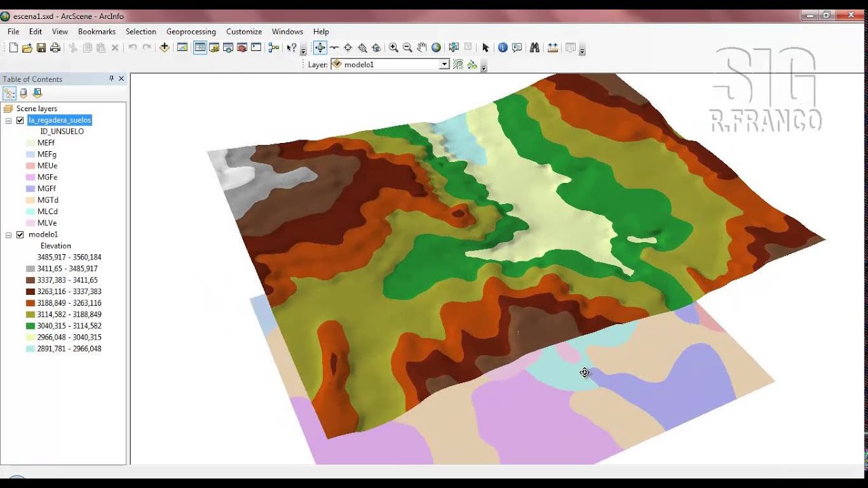Open the Windows menu

[288, 32]
